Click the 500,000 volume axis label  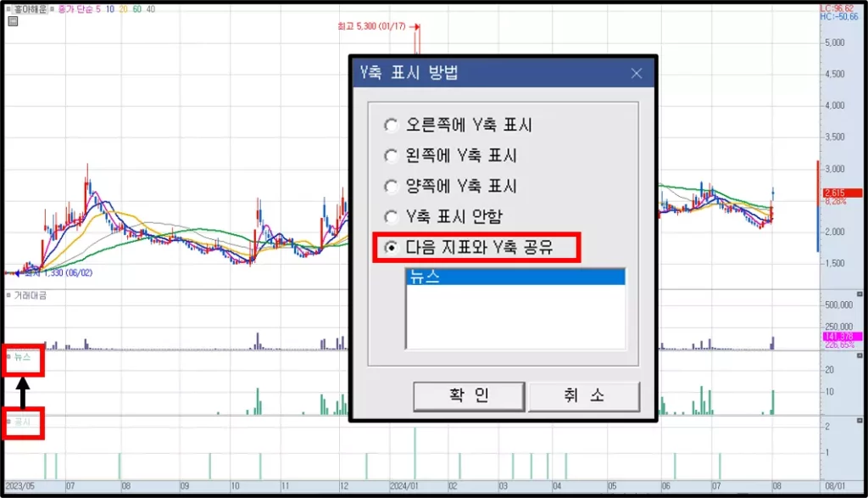pyautogui.click(x=838, y=305)
